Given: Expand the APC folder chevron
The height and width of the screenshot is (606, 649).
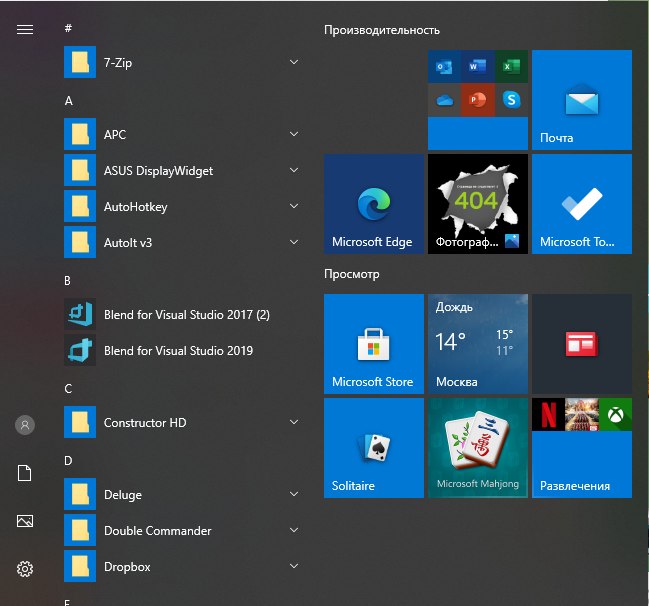Looking at the screenshot, I should (294, 134).
